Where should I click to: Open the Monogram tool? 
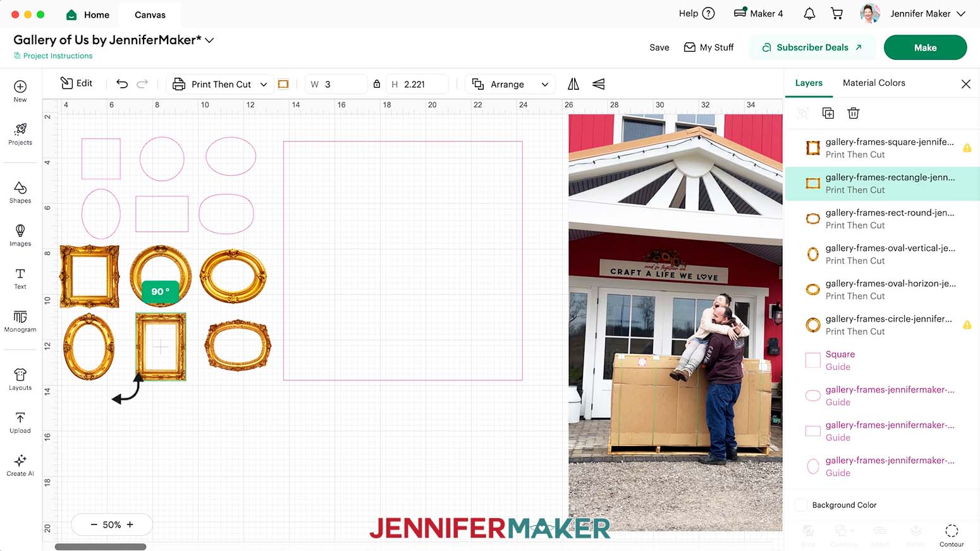point(20,321)
